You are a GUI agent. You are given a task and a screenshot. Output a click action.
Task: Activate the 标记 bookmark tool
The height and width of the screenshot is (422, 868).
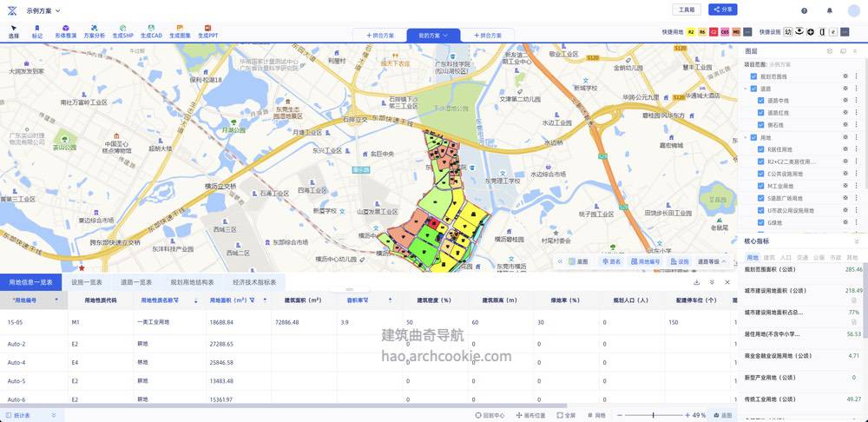click(x=37, y=31)
